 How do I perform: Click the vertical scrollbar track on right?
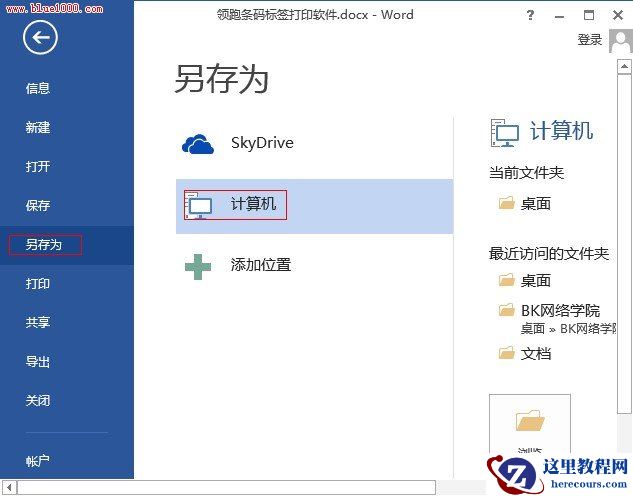tap(624, 432)
